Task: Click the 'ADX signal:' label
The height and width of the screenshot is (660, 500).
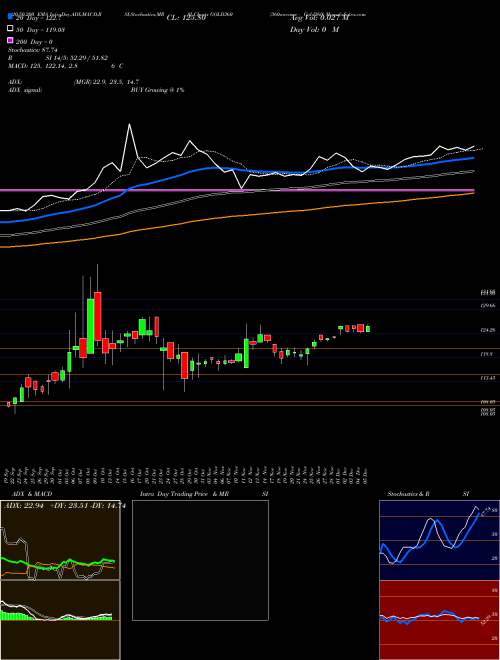Action: (25, 90)
